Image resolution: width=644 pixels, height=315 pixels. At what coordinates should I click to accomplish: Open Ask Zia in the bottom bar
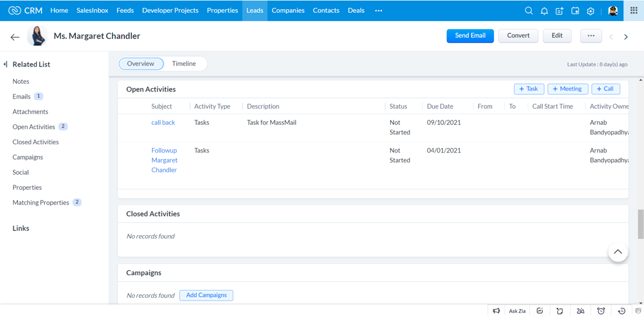tap(517, 311)
